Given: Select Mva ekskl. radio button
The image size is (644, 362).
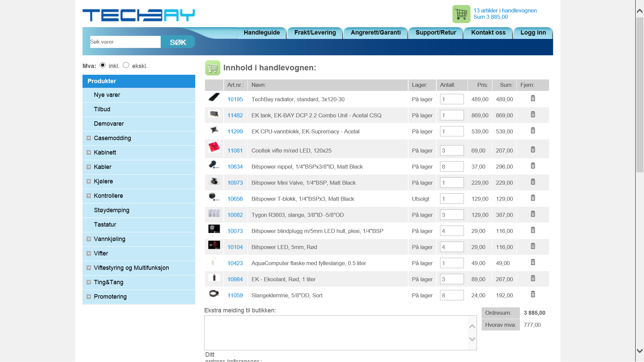Looking at the screenshot, I should pos(126,65).
